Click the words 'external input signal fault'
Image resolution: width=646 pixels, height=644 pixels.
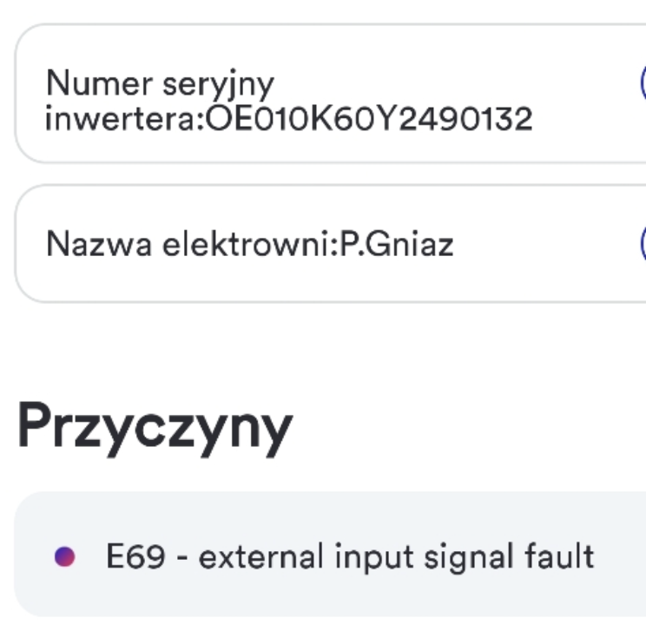tap(396, 556)
